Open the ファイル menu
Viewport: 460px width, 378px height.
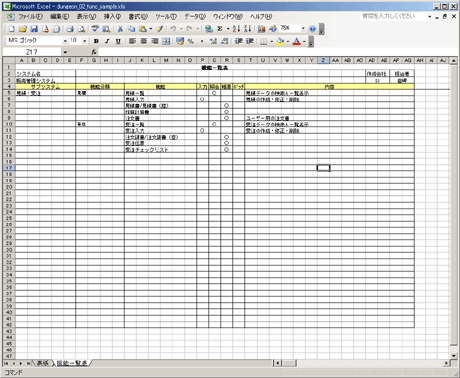pyautogui.click(x=30, y=16)
